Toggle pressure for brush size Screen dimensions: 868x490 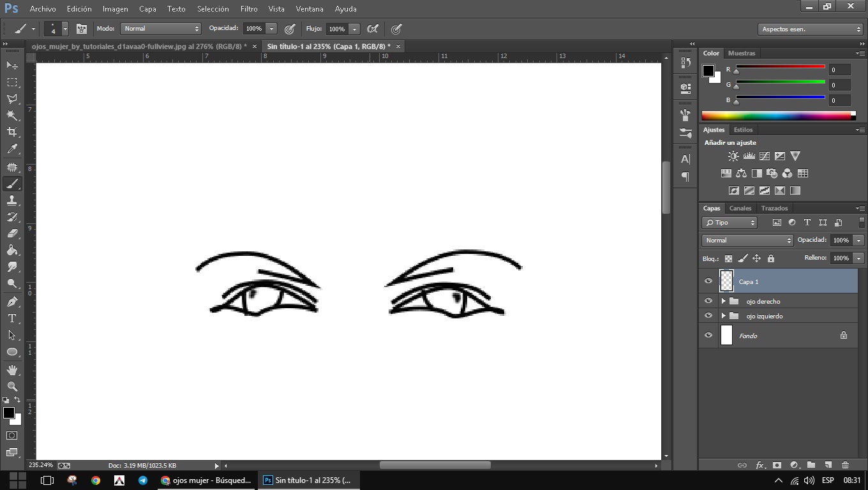396,29
